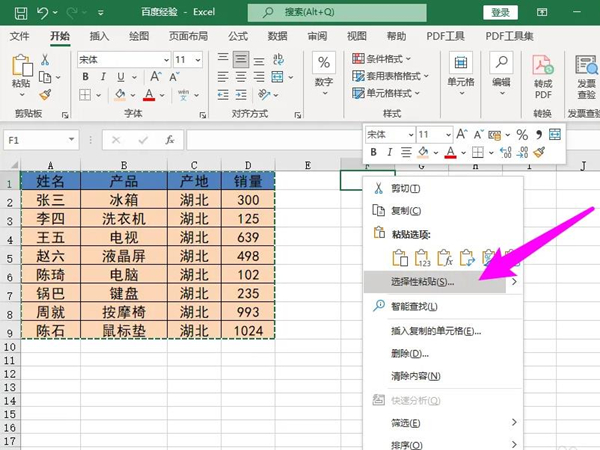
Task: Open the 公式 (Formulas) ribbon tab
Action: tap(238, 36)
